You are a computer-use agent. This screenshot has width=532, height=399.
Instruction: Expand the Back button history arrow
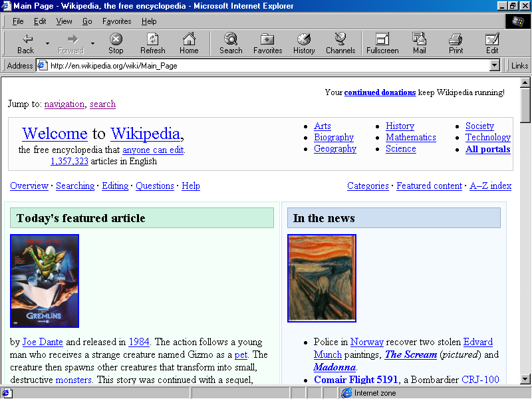point(47,43)
